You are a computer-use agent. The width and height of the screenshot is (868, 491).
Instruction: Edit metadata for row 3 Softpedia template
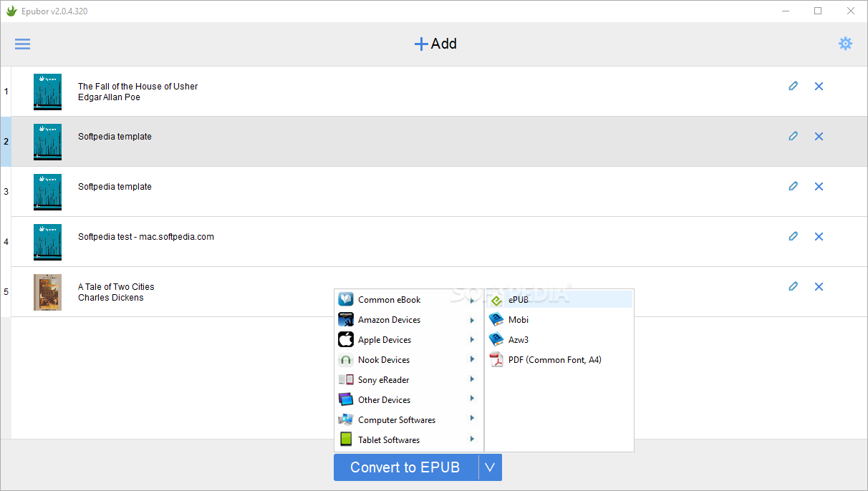(793, 186)
